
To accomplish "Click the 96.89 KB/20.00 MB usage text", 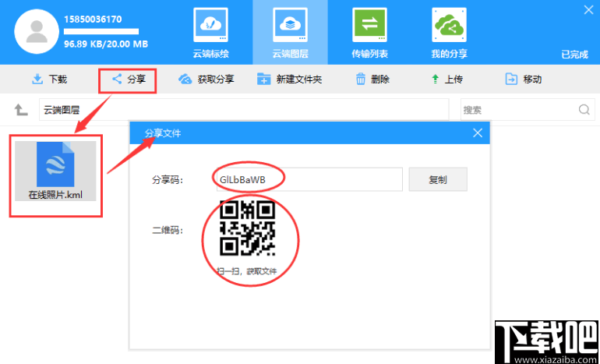I will (x=106, y=44).
